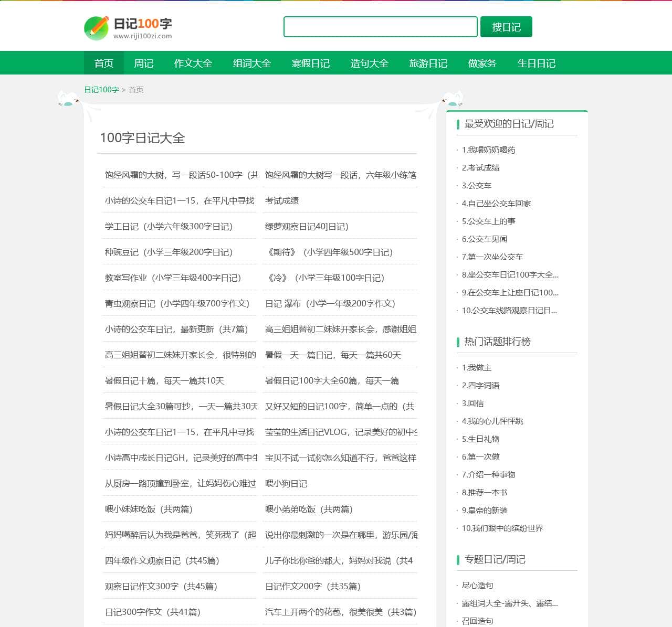Open the 作文大全 navigation item
The width and height of the screenshot is (672, 627).
coord(193,63)
